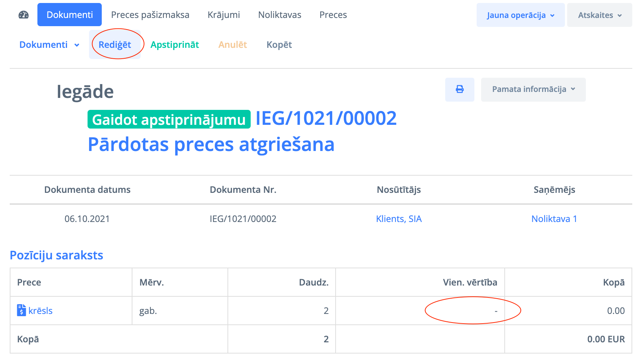Select the Noliktavas tab
This screenshot has width=636, height=364.
(x=279, y=15)
